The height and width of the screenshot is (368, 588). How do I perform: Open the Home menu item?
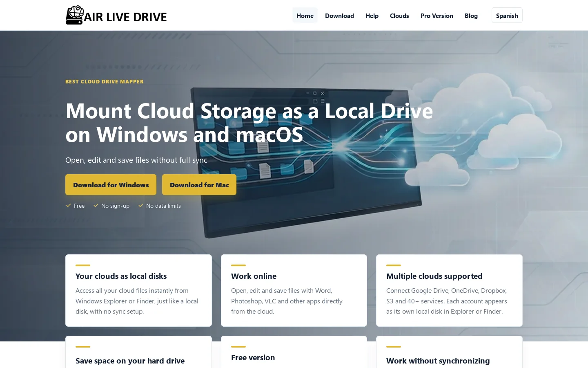click(x=305, y=16)
